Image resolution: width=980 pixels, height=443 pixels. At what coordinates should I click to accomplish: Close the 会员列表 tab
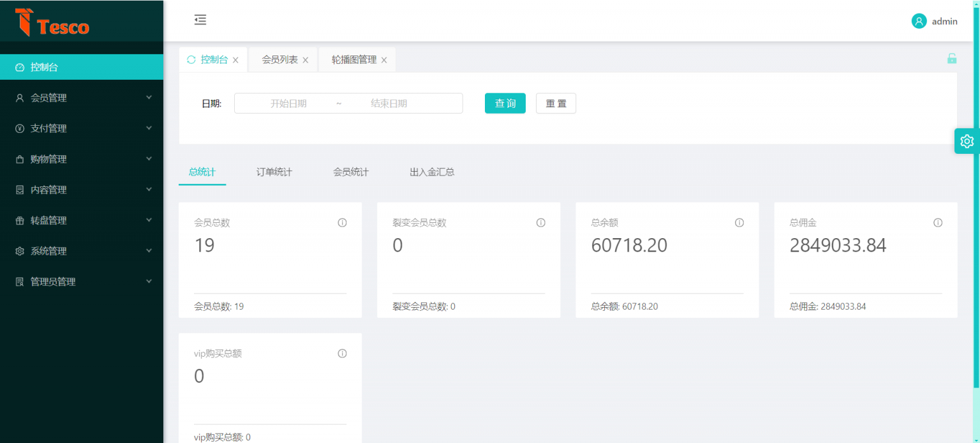tap(305, 59)
